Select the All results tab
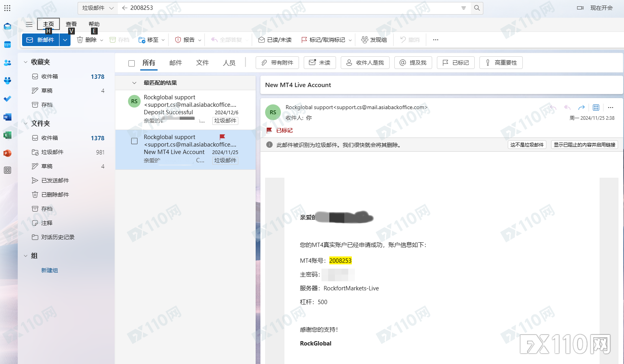The width and height of the screenshot is (624, 364). pyautogui.click(x=149, y=63)
